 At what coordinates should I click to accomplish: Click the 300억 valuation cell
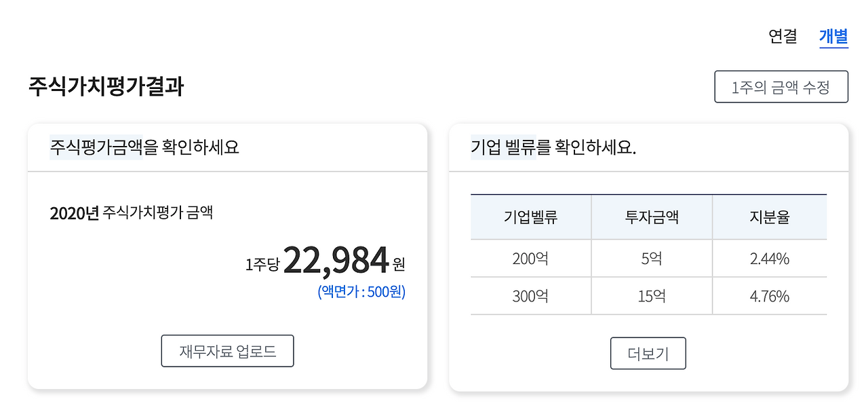(531, 295)
